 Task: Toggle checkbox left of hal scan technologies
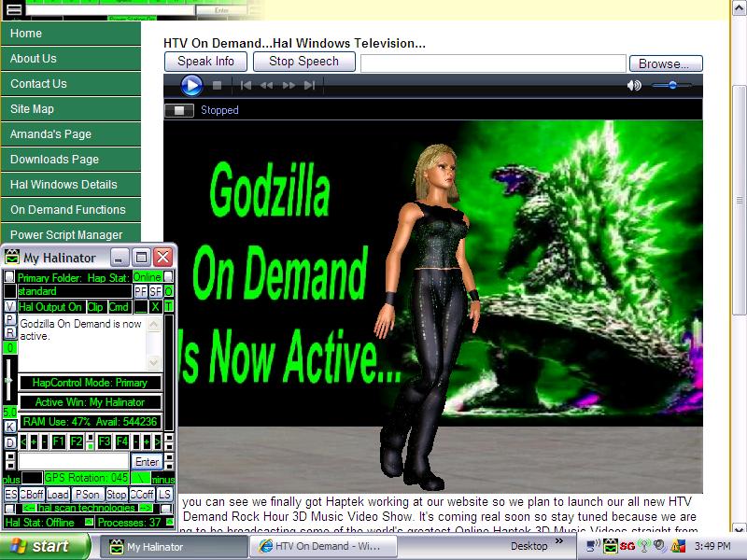(x=9, y=508)
